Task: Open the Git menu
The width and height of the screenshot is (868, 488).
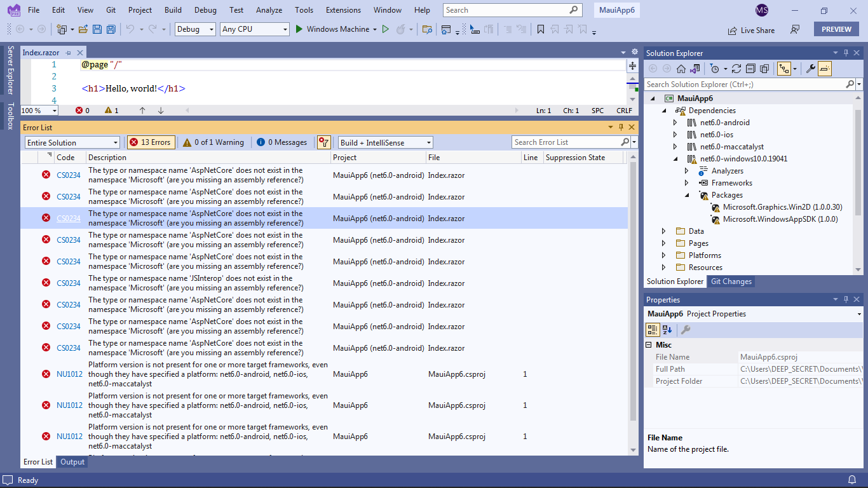Action: tap(111, 10)
